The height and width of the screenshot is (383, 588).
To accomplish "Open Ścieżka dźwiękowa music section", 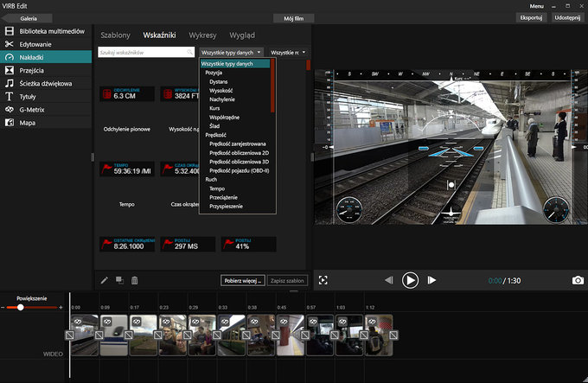I will (46, 83).
